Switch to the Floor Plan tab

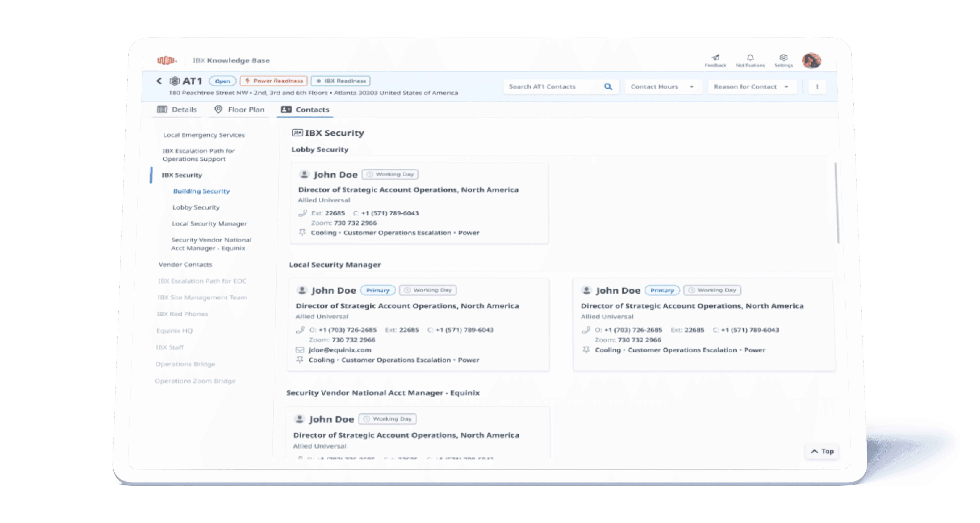pyautogui.click(x=239, y=110)
